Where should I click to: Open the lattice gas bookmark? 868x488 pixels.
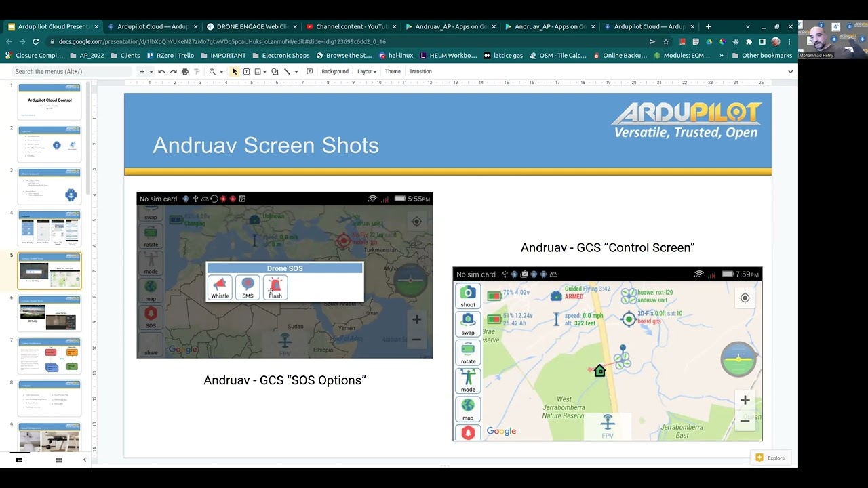(x=502, y=56)
